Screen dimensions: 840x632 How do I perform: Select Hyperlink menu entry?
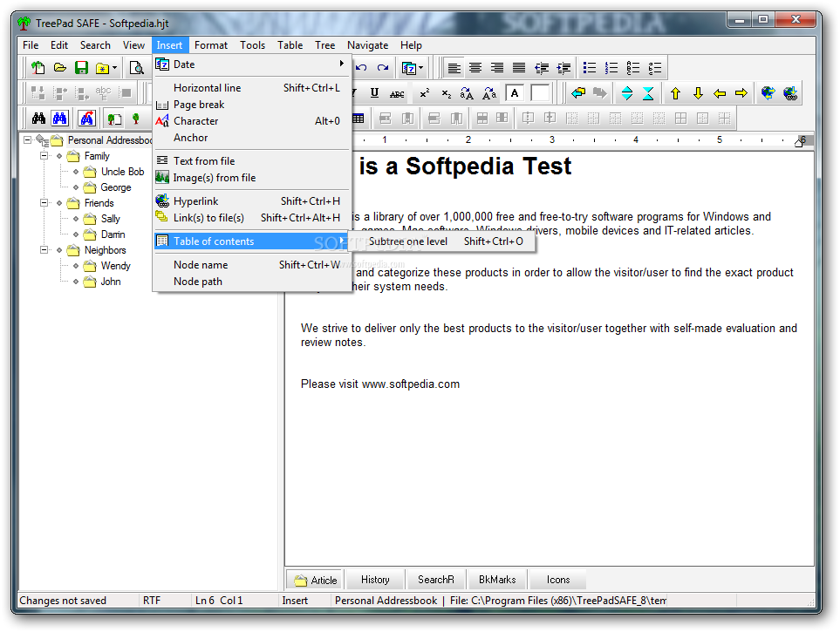(x=252, y=201)
